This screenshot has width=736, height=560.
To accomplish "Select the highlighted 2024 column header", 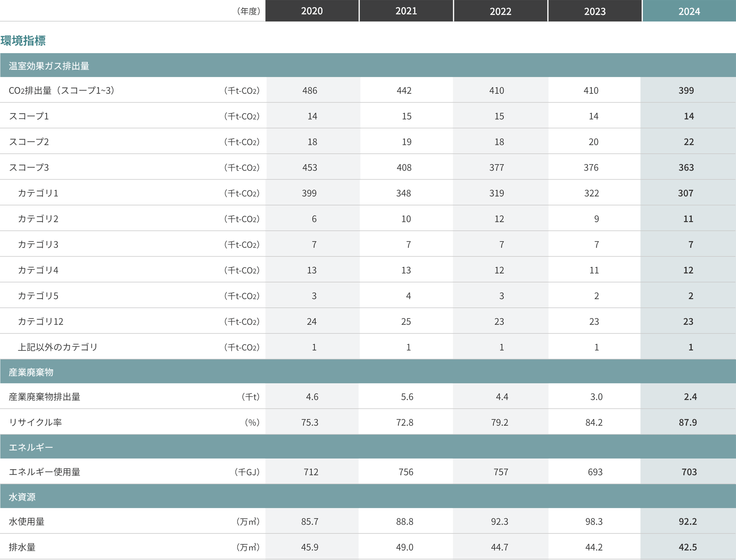I will (689, 11).
